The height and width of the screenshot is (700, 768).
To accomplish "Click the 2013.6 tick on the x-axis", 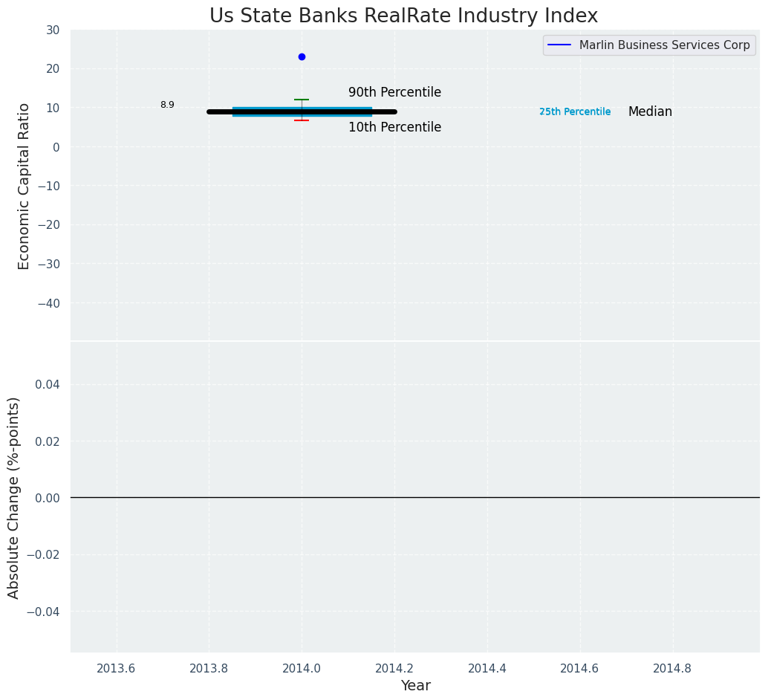I will pos(116,668).
